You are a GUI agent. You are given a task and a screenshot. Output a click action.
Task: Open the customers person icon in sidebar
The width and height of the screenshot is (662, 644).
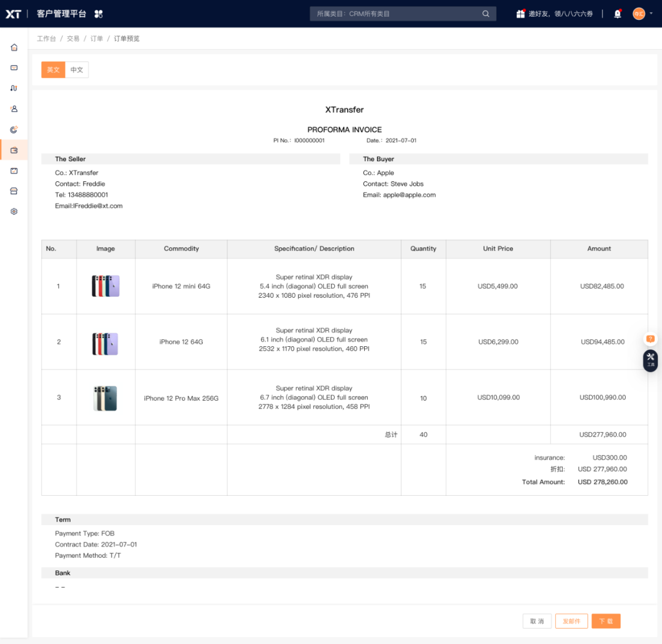(x=14, y=109)
